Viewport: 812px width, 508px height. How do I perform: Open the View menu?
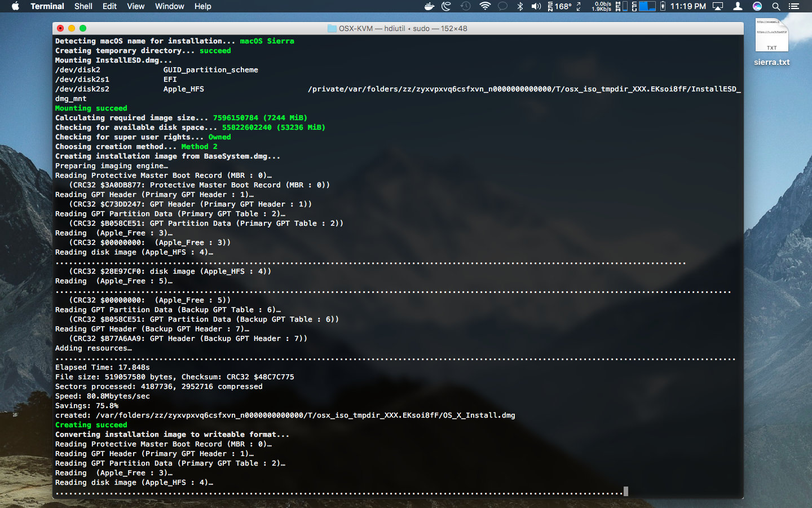[136, 6]
